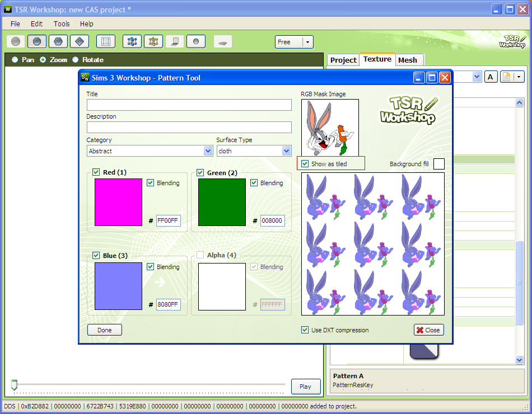Click the new document icon in the Texture panel
This screenshot has height=414, width=532.
[x=507, y=77]
